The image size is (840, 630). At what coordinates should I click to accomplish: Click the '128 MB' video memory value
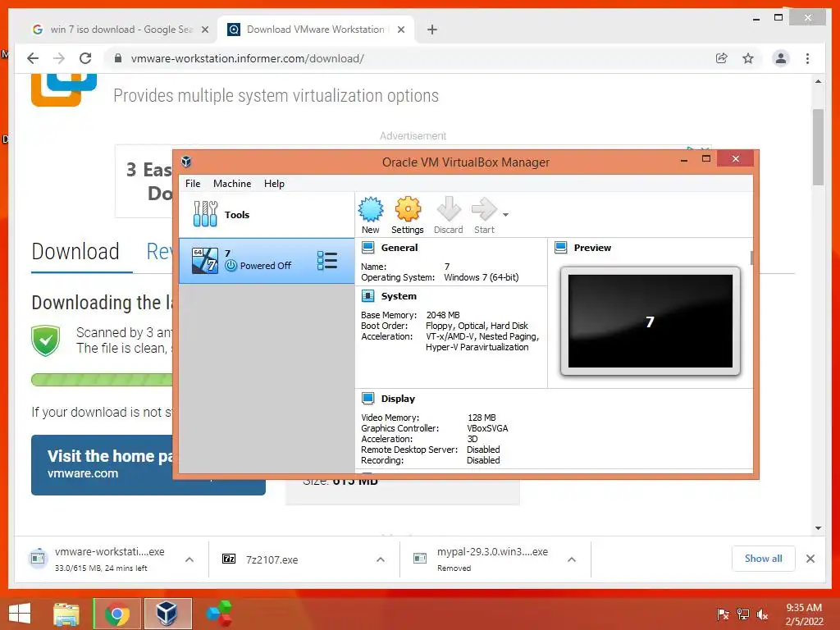click(482, 418)
